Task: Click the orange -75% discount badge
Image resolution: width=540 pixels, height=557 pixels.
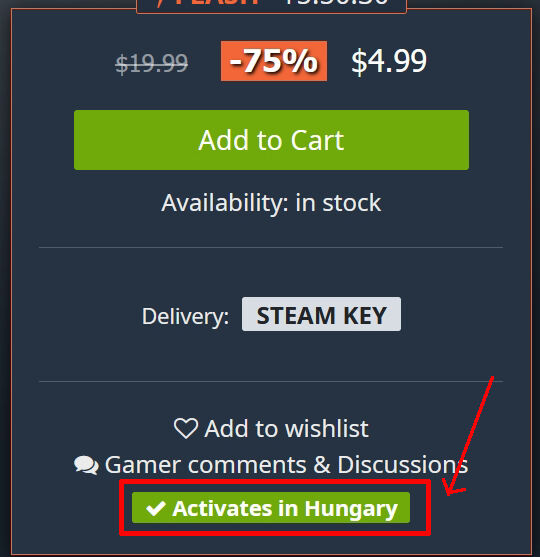Action: (274, 61)
